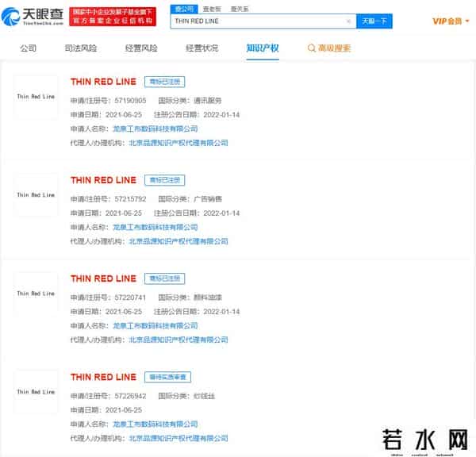Image resolution: width=476 pixels, height=457 pixels.
Task: Click 商标已注册 tag on 57220741 entry
Action: point(164,278)
